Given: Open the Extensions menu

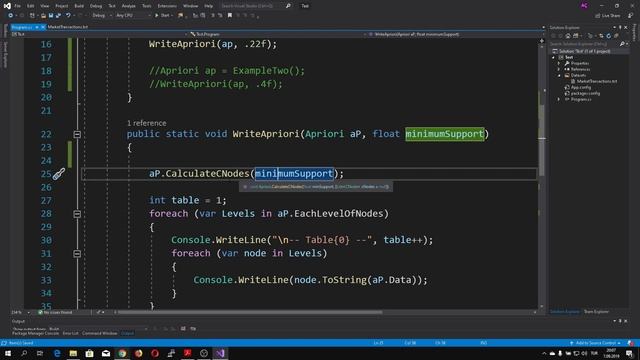Looking at the screenshot, I should (x=167, y=6).
